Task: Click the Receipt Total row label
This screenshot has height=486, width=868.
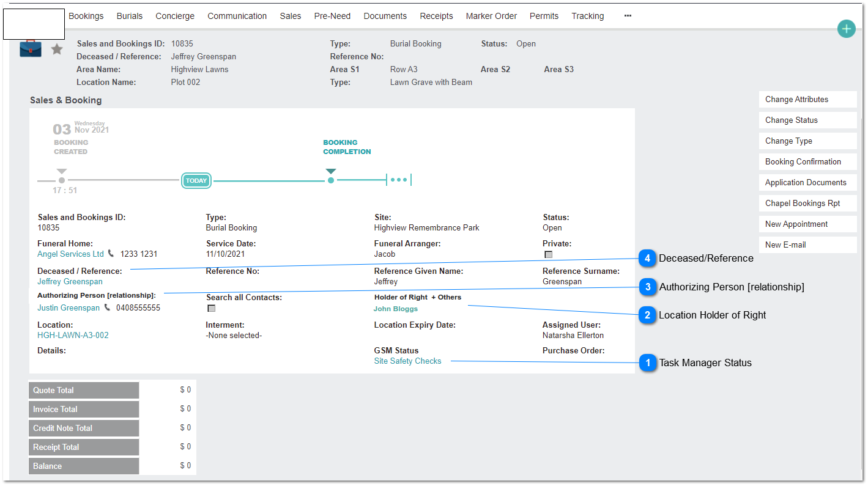Action: pyautogui.click(x=84, y=447)
